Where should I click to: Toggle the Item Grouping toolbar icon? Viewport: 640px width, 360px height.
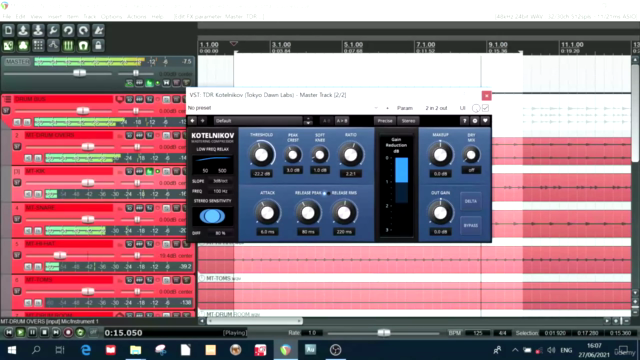pos(23,45)
